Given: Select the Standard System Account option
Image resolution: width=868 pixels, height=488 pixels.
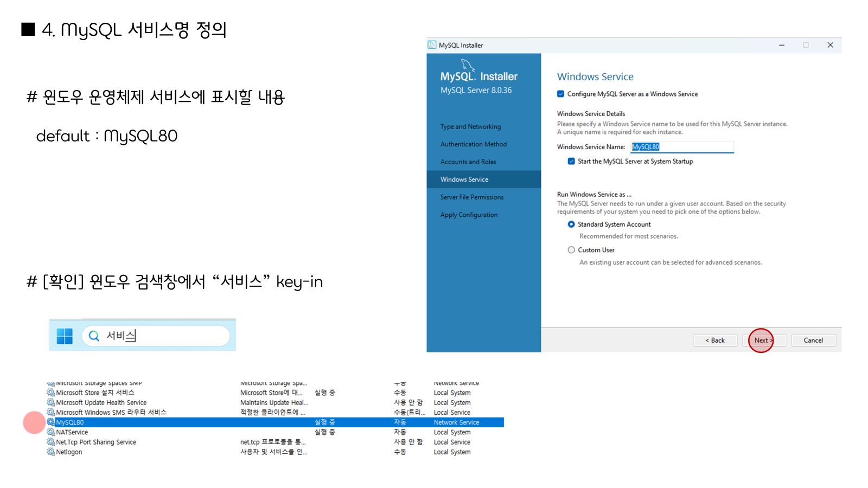Looking at the screenshot, I should coord(571,224).
